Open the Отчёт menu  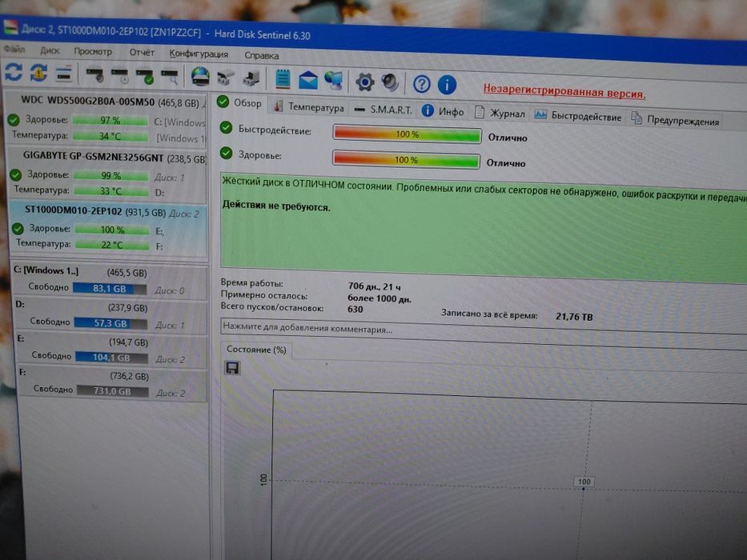tap(142, 52)
